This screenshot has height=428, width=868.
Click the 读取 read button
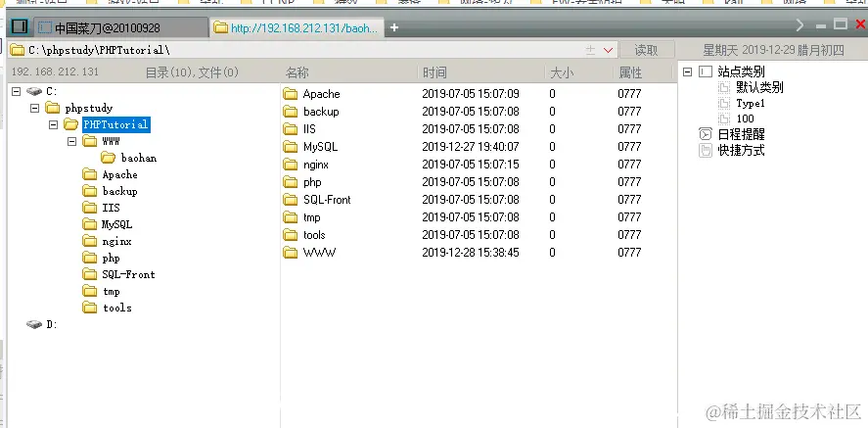pos(647,50)
